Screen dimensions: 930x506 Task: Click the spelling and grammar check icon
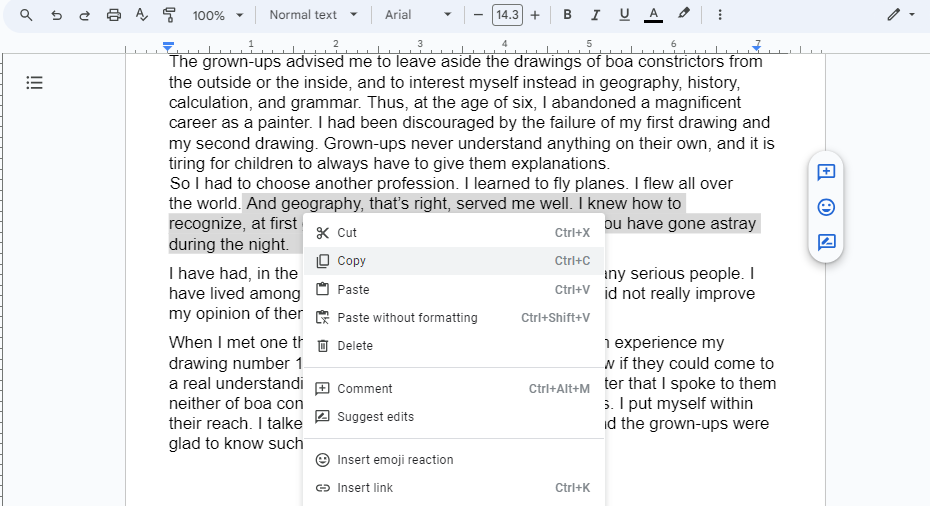pos(141,15)
